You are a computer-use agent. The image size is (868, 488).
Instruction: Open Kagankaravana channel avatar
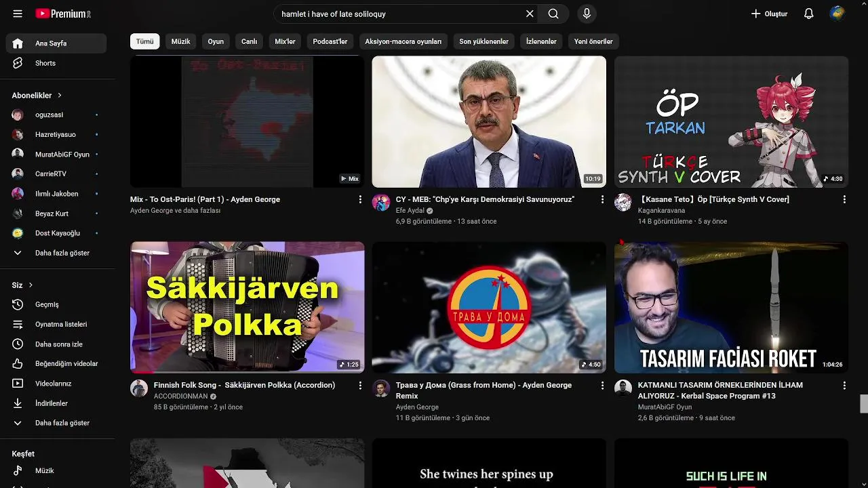point(623,203)
